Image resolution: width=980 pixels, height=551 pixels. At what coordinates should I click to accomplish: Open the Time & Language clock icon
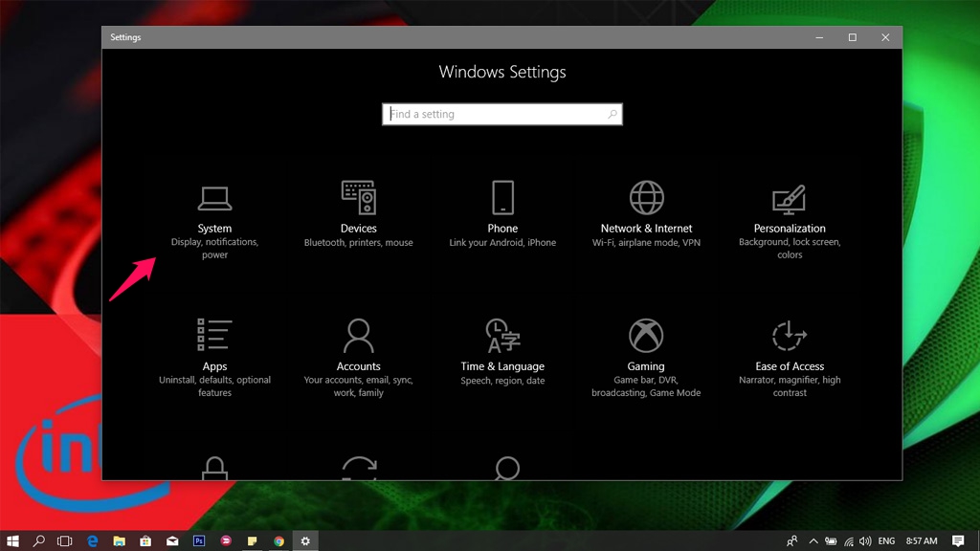point(502,336)
